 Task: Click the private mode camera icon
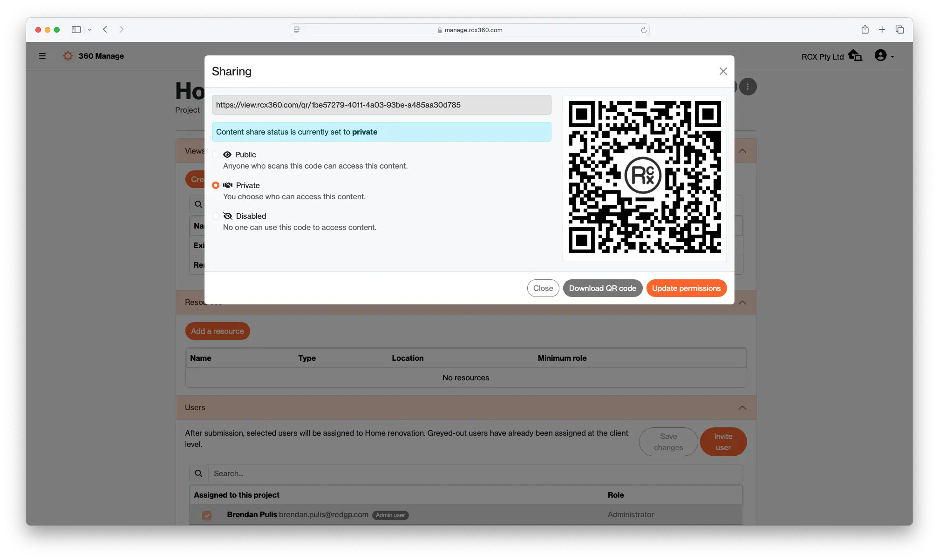coord(228,185)
